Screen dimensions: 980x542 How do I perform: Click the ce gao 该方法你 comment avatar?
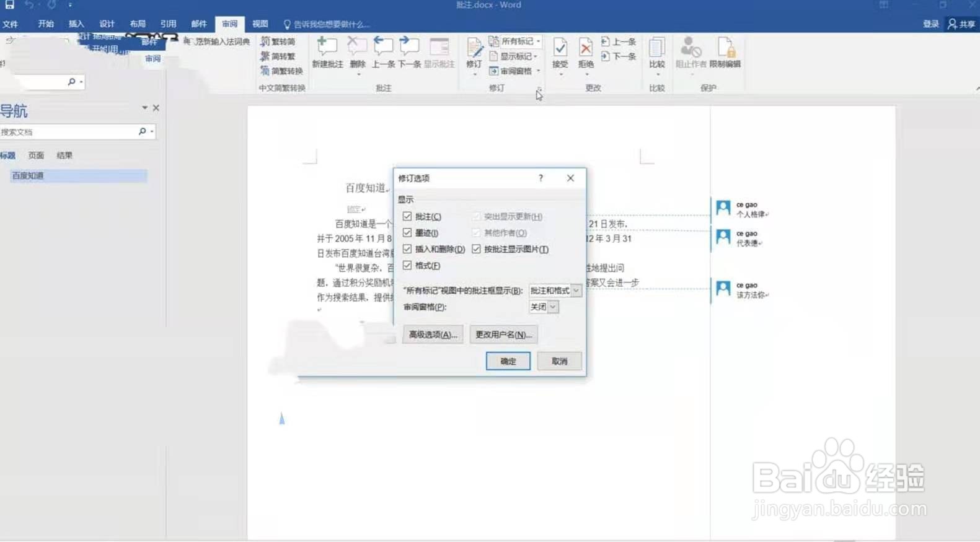pos(723,288)
